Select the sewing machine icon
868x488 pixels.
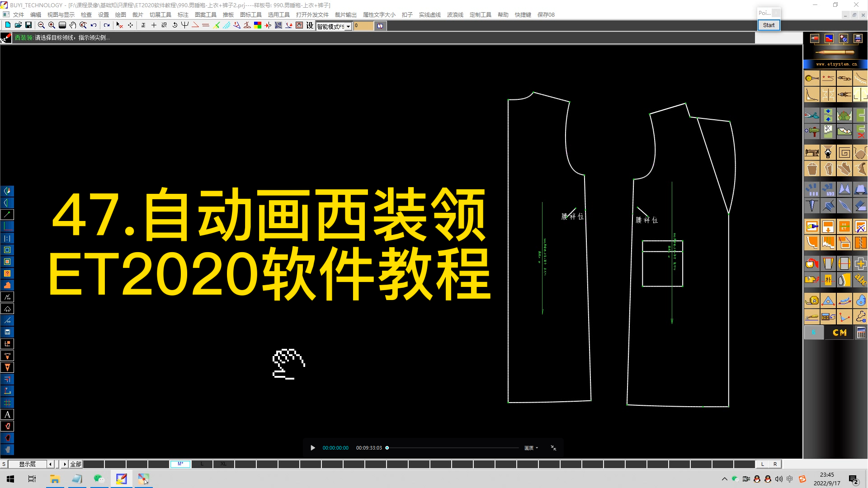coord(812,153)
